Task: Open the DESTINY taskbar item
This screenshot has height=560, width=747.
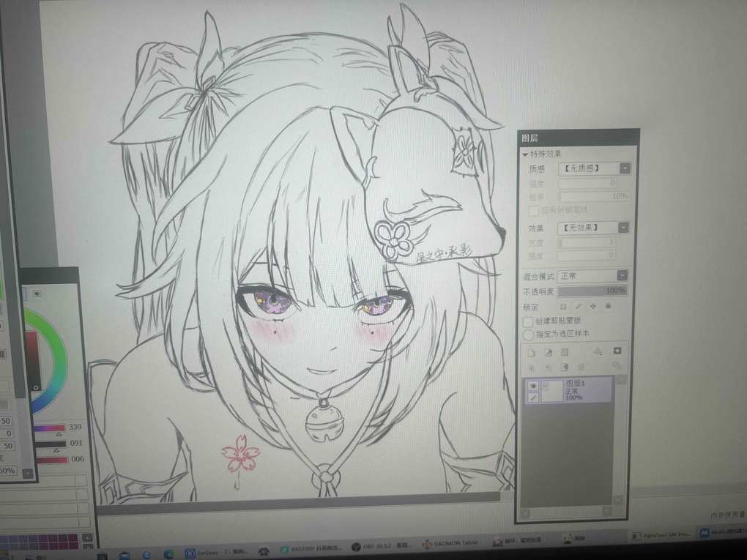Action: 311,549
